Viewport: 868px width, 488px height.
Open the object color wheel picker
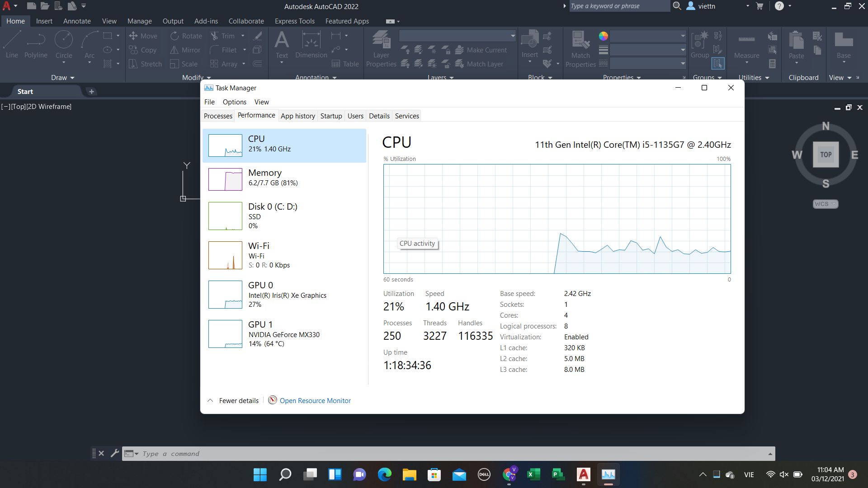point(604,36)
